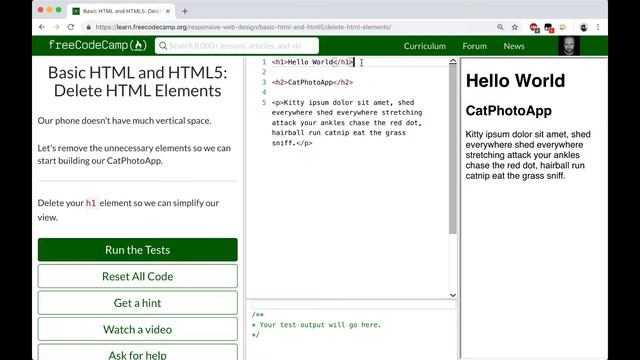Click the macOS yellow minimize button
Image resolution: width=640 pixels, height=360 pixels.
(49, 10)
